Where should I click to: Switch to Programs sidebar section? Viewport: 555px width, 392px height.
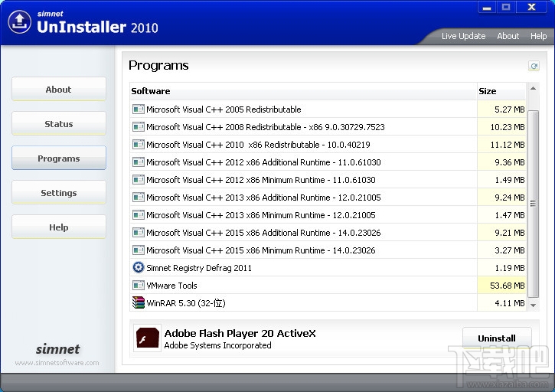click(x=59, y=158)
